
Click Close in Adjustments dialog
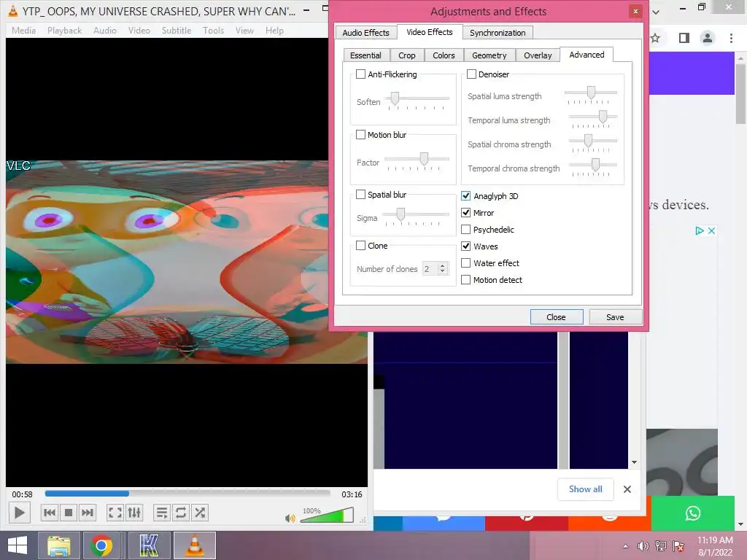click(557, 317)
